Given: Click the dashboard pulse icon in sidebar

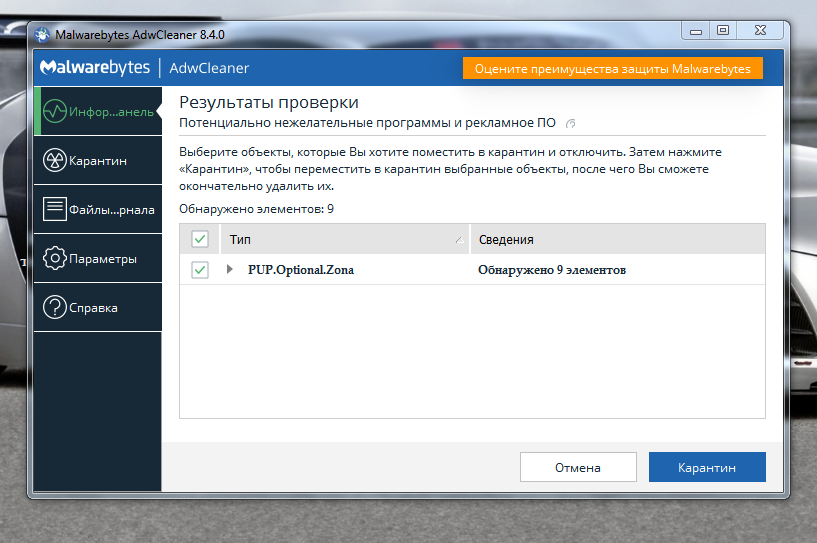Looking at the screenshot, I should point(55,111).
